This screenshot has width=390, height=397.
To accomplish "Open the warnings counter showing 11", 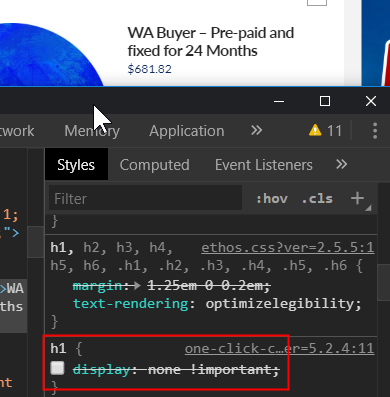I will [325, 131].
